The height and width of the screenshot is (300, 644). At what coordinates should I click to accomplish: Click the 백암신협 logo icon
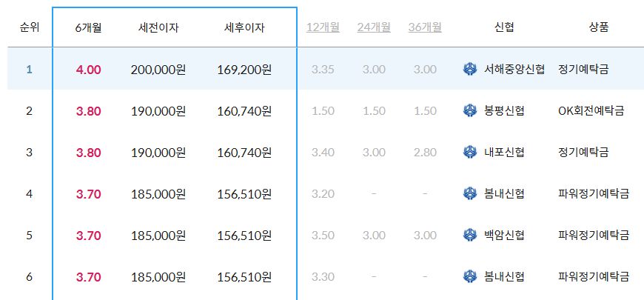tap(470, 236)
